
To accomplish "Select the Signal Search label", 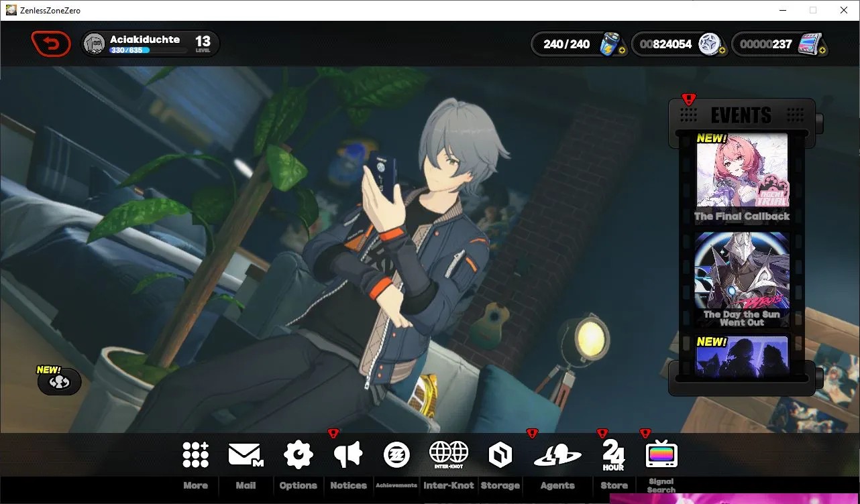I will (661, 485).
